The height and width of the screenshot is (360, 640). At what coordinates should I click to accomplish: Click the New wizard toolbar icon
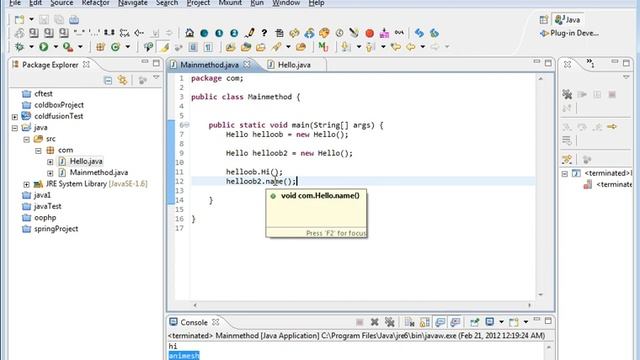point(19,20)
